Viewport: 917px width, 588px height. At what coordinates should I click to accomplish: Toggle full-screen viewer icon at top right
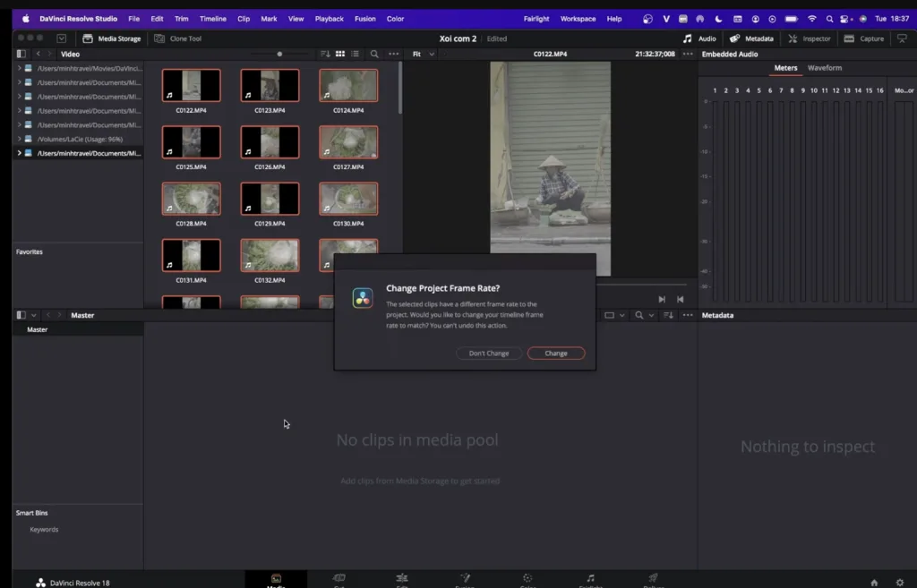point(903,38)
